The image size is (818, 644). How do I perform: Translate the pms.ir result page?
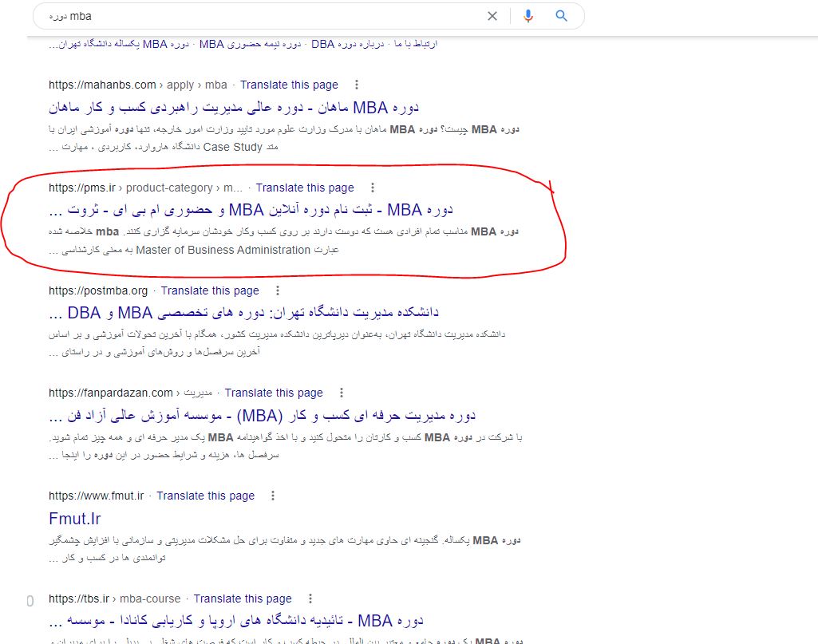(x=305, y=188)
